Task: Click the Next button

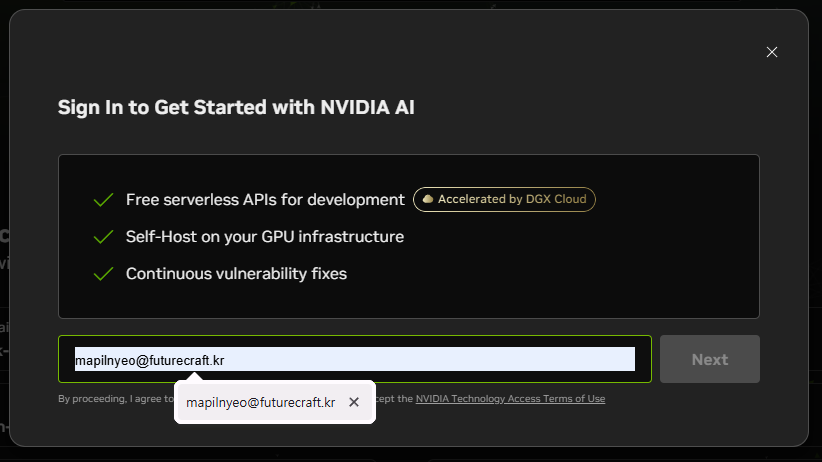Action: point(710,359)
